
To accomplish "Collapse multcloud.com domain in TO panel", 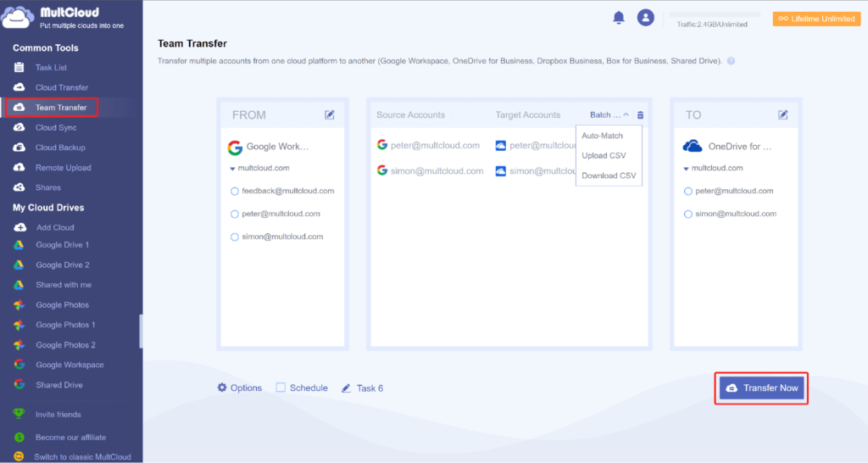I will (686, 169).
